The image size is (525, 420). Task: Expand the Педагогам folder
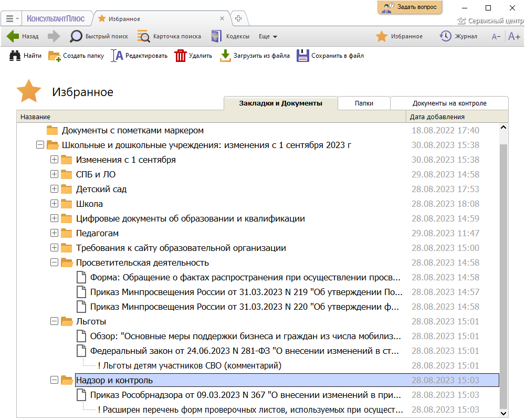point(54,233)
